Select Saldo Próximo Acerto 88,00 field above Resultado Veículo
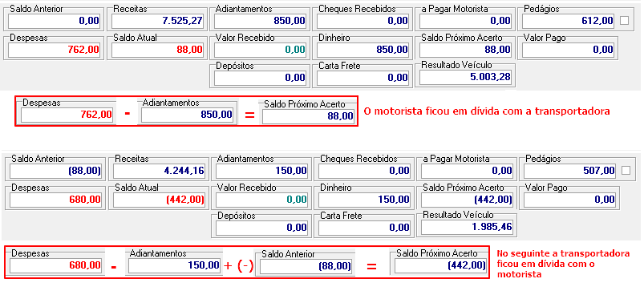Viewport: 644px width, 295px height. click(x=466, y=50)
